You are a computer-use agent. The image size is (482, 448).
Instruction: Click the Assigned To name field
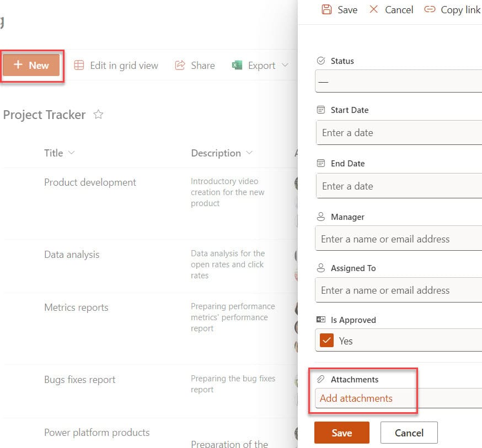(398, 290)
